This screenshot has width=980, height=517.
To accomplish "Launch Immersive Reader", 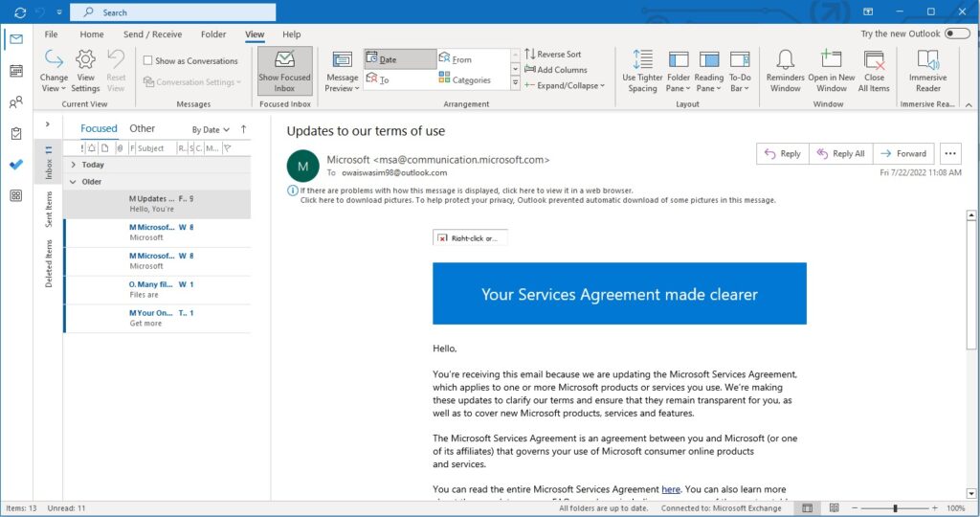I will tap(927, 71).
